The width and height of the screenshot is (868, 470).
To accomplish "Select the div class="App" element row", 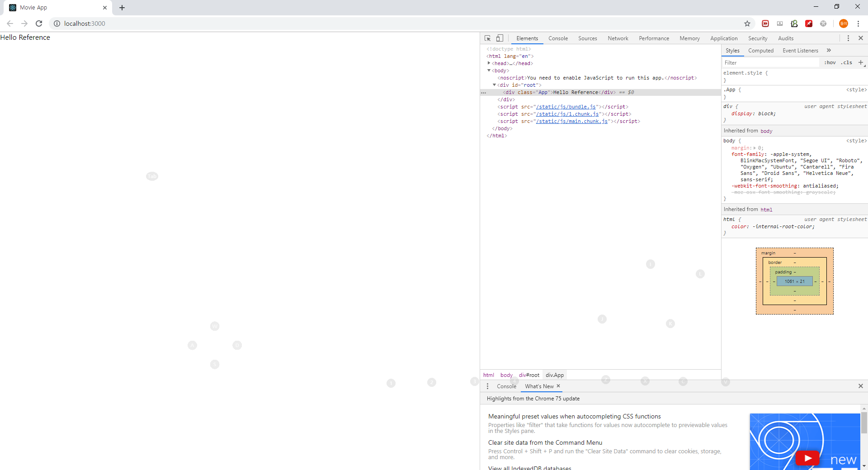I will [600, 92].
